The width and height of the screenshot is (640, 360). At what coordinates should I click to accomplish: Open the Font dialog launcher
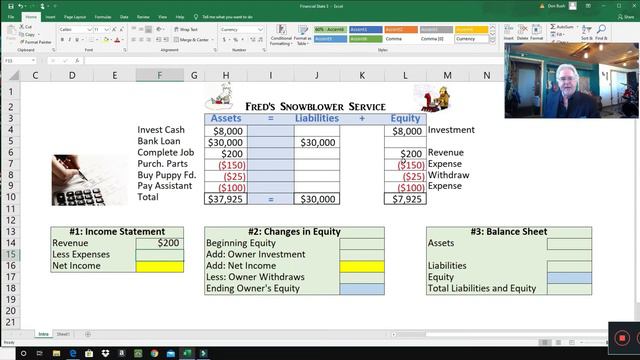125,50
